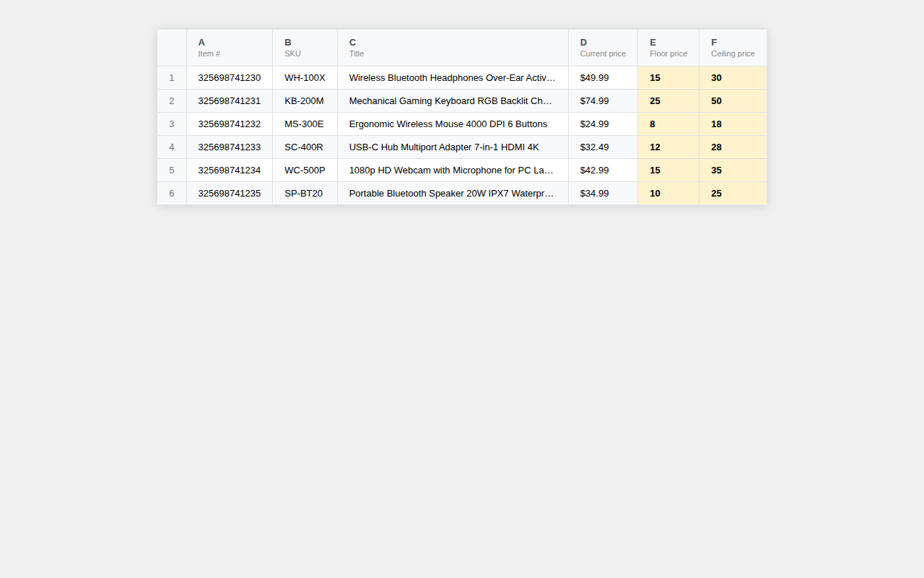Image resolution: width=924 pixels, height=578 pixels.
Task: Select the Ceiling price column header
Action: tap(732, 48)
